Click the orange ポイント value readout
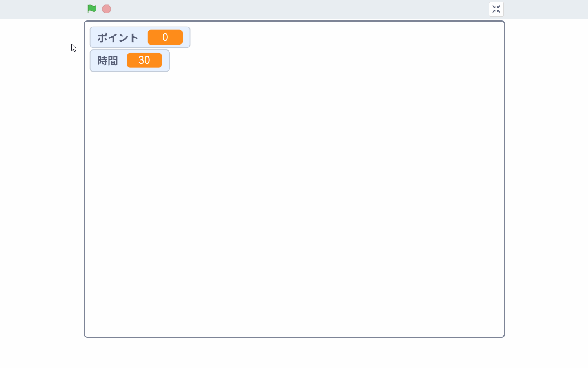The image size is (588, 368). pyautogui.click(x=165, y=37)
